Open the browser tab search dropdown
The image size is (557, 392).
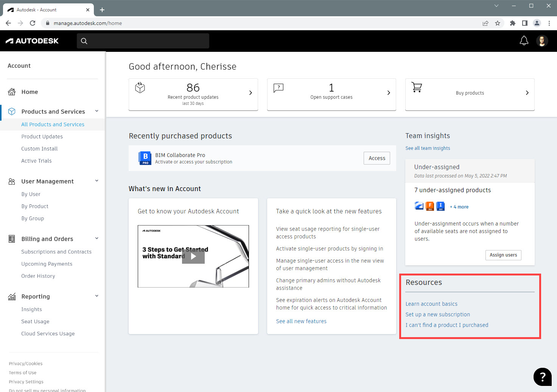click(x=496, y=6)
